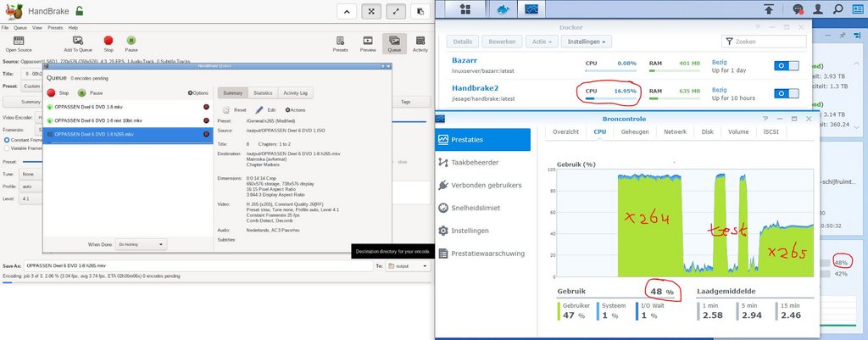Open the Presets panel icon
The height and width of the screenshot is (340, 868).
click(x=341, y=41)
